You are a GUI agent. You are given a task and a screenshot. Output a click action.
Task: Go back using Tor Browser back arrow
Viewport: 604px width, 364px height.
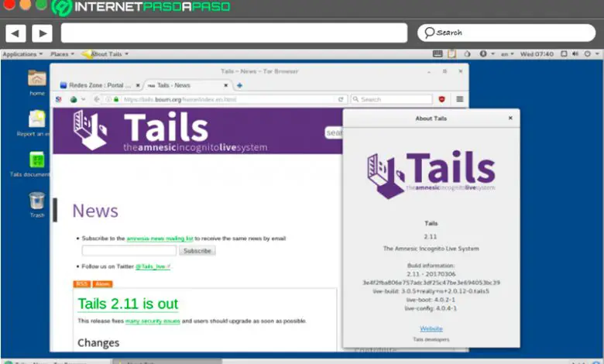(x=97, y=99)
